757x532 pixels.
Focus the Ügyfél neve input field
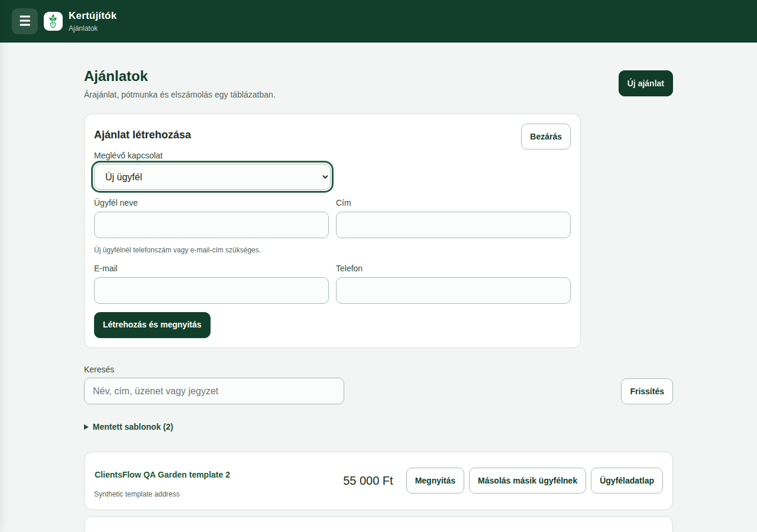pos(211,225)
